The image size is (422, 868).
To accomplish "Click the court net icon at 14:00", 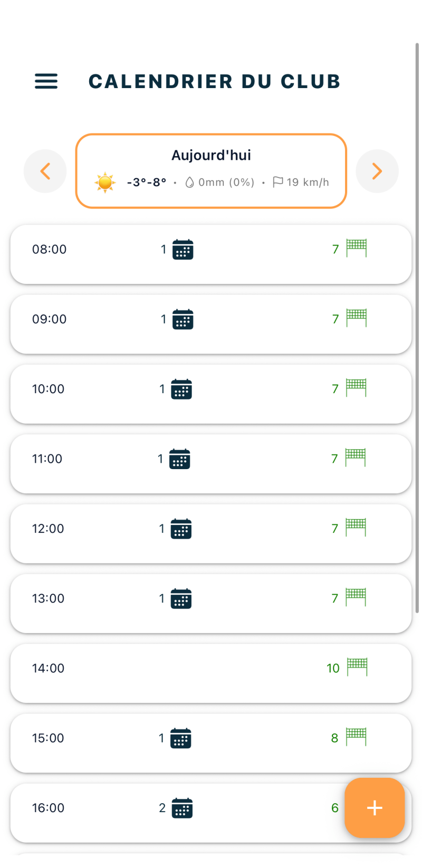I will click(x=357, y=667).
